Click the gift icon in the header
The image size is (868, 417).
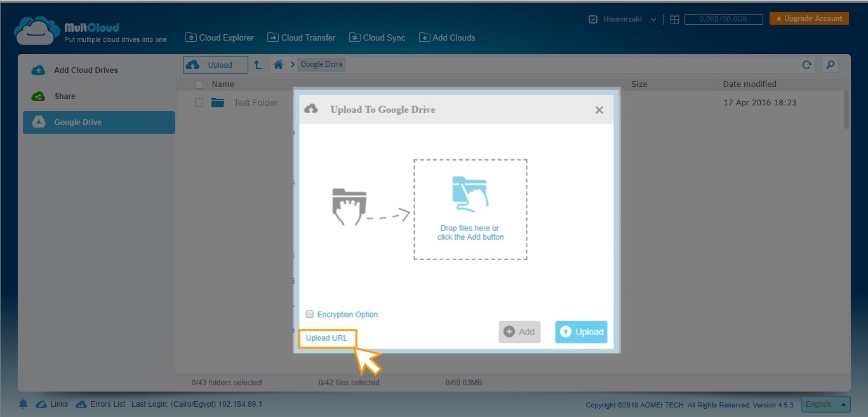tap(674, 20)
